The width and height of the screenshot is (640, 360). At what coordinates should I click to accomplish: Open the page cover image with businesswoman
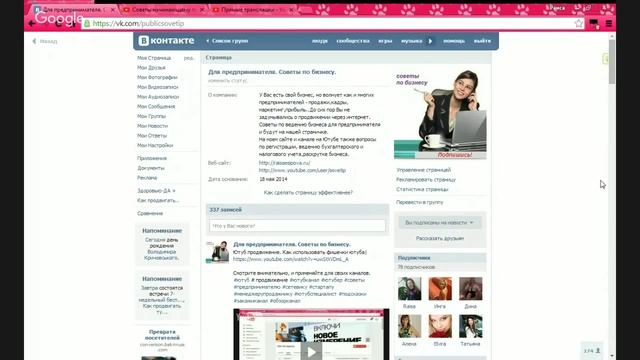tap(440, 114)
